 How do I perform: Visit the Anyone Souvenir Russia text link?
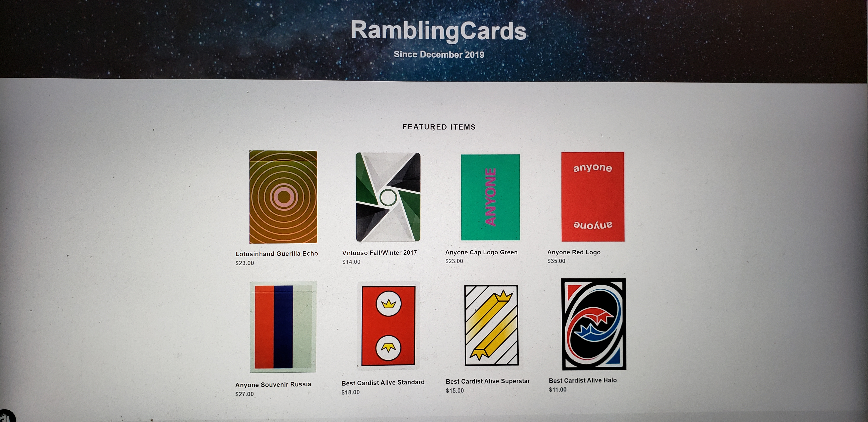273,384
